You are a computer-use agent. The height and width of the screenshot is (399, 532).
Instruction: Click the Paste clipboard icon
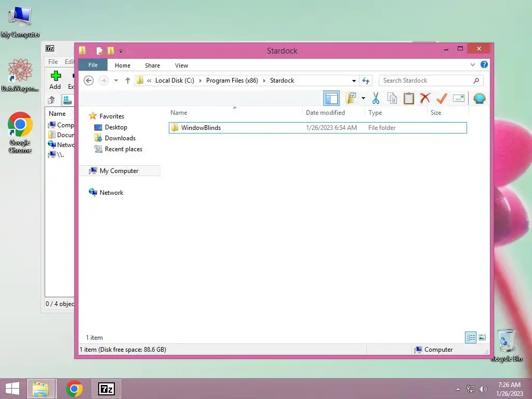click(x=408, y=98)
